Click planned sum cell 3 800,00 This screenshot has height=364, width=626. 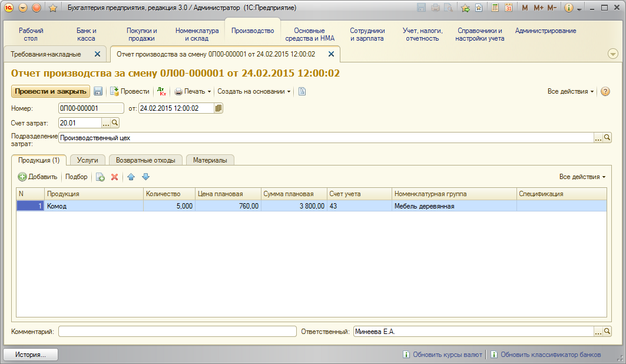[x=294, y=206]
